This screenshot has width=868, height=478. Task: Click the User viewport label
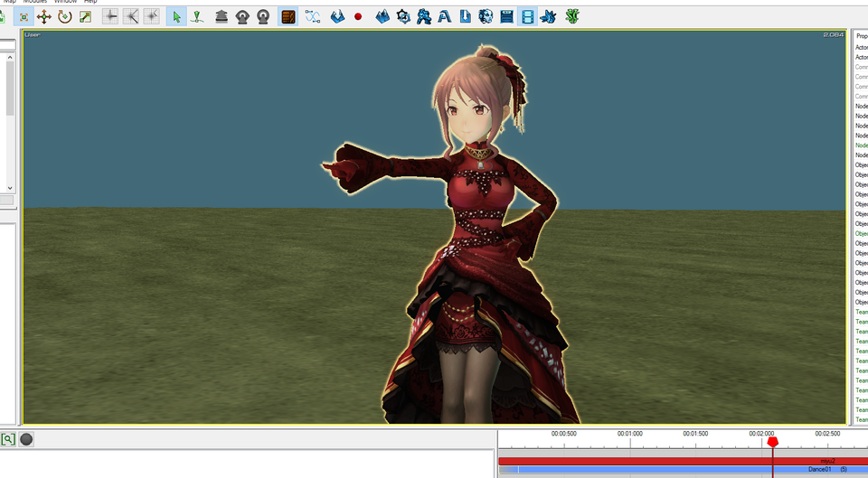pos(33,35)
